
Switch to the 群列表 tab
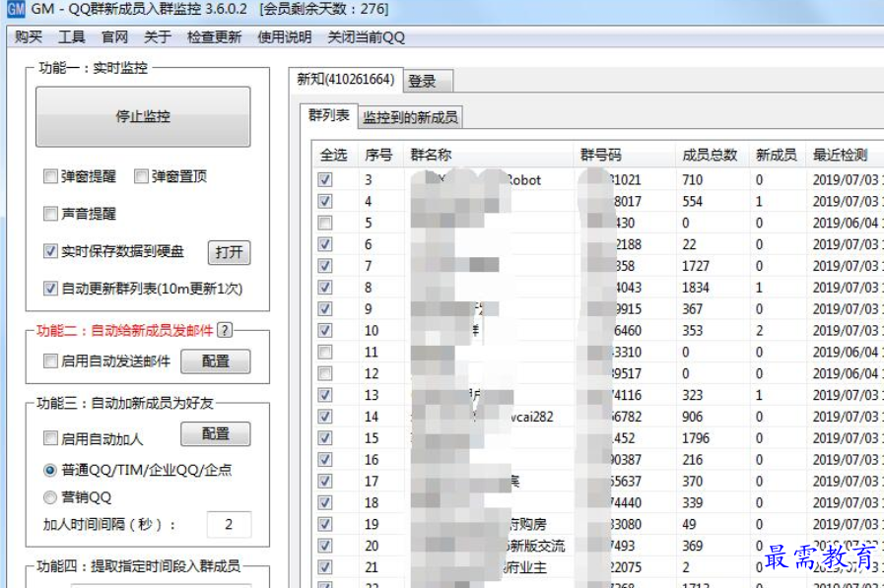[x=329, y=115]
